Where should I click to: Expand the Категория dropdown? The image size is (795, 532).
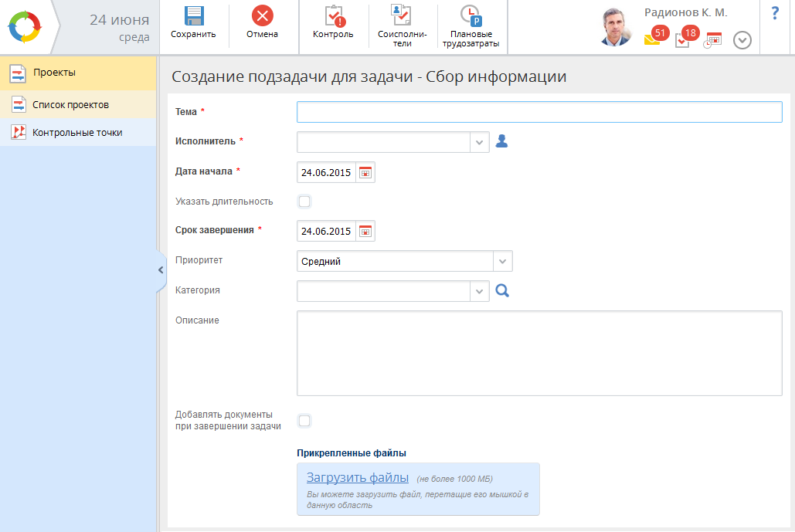pos(479,291)
